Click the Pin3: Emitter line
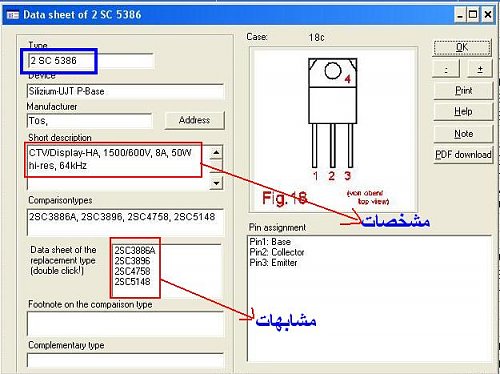The height and width of the screenshot is (374, 500). [x=273, y=263]
